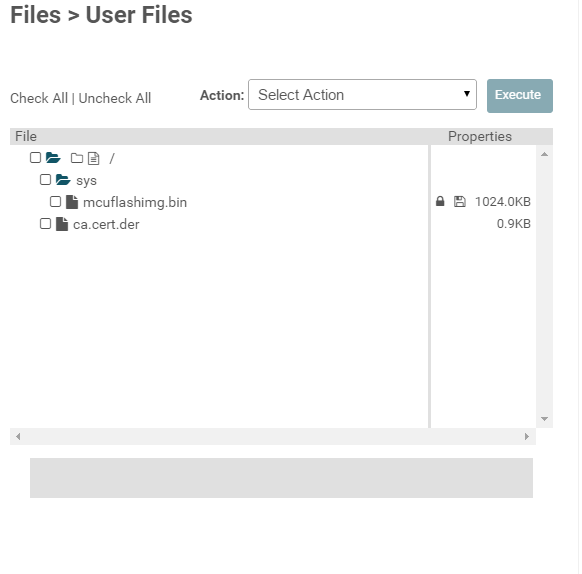The height and width of the screenshot is (574, 582).
Task: Check the root folder checkbox
Action: (35, 158)
